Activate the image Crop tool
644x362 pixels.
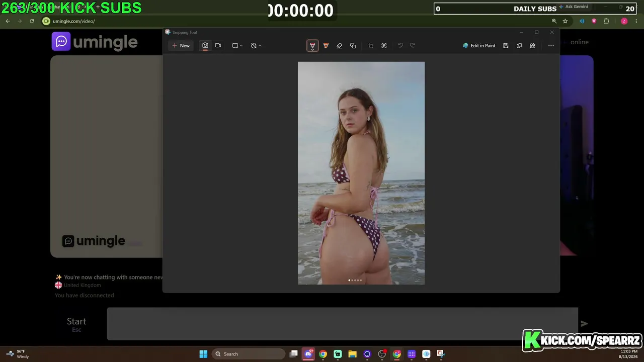(370, 46)
